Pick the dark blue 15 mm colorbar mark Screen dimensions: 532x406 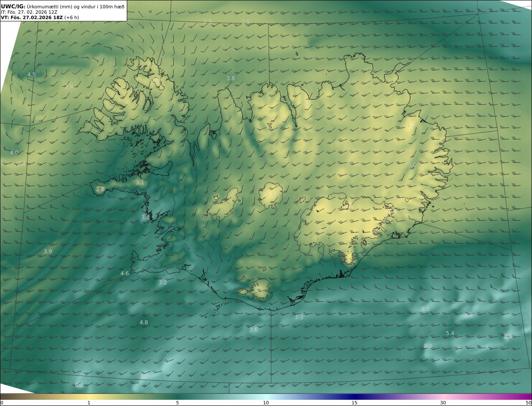click(x=355, y=397)
